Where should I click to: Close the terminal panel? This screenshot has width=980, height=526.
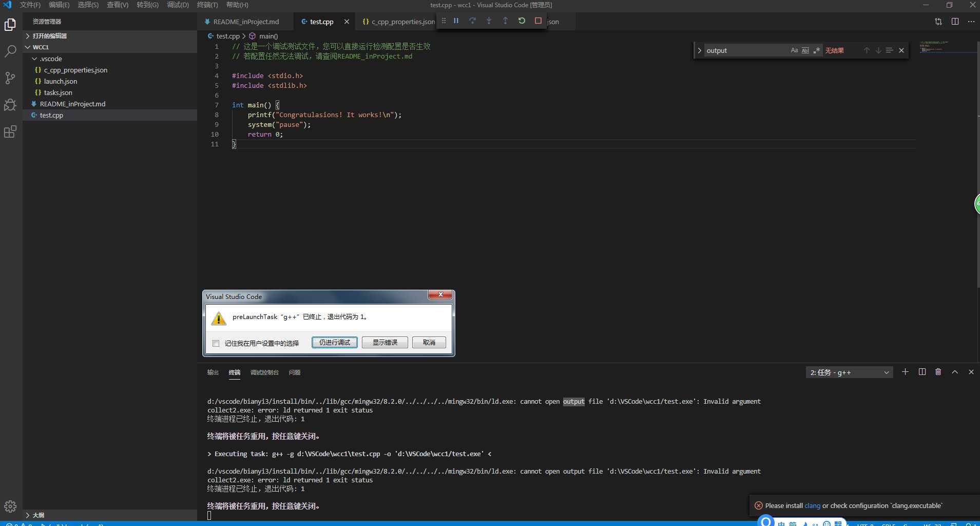coord(971,372)
